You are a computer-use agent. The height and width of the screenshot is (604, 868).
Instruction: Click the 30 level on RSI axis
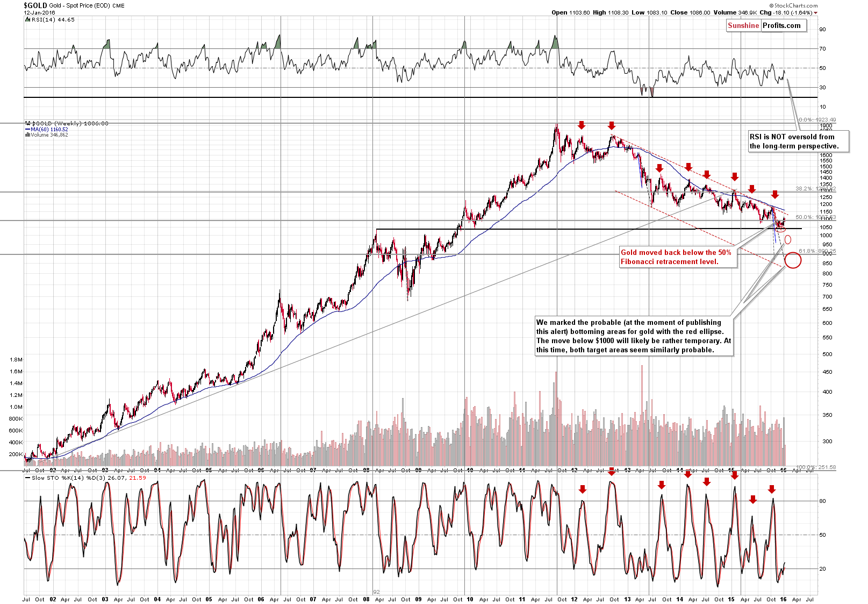(822, 87)
